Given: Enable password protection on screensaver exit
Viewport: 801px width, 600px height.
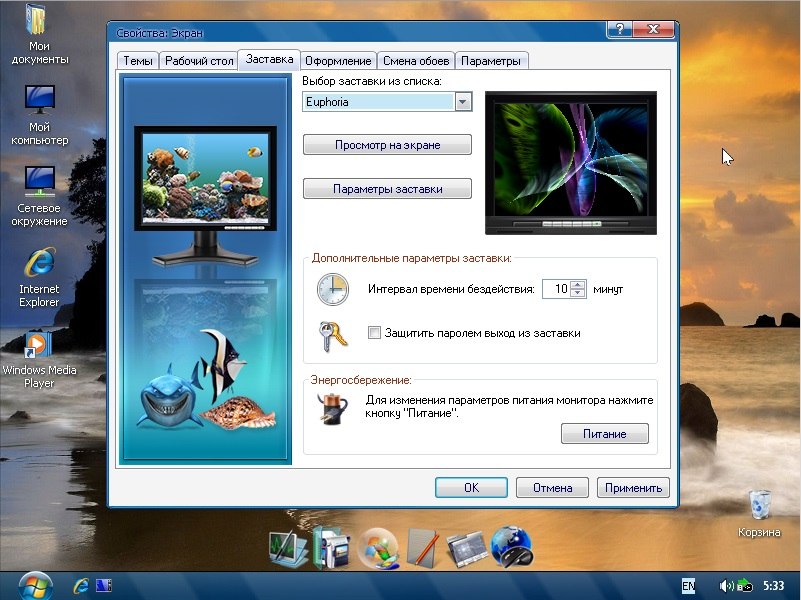Looking at the screenshot, I should [x=375, y=333].
